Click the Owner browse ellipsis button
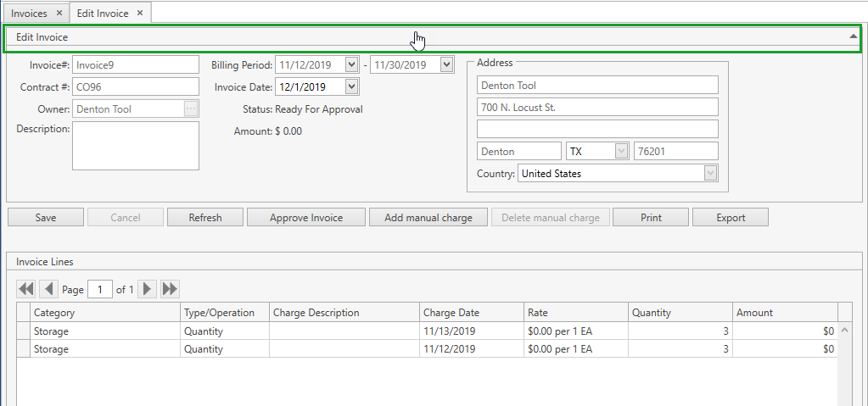This screenshot has width=868, height=406. [x=191, y=108]
